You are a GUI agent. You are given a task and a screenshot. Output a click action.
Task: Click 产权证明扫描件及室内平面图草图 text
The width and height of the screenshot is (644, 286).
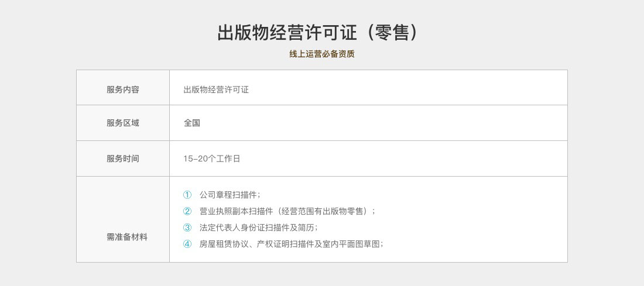click(318, 244)
